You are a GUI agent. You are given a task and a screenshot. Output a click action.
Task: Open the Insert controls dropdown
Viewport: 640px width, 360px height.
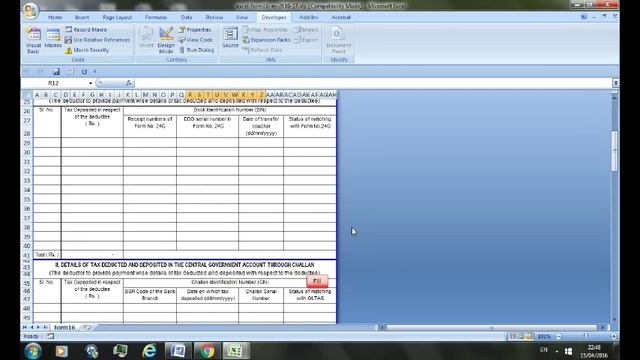pos(147,38)
